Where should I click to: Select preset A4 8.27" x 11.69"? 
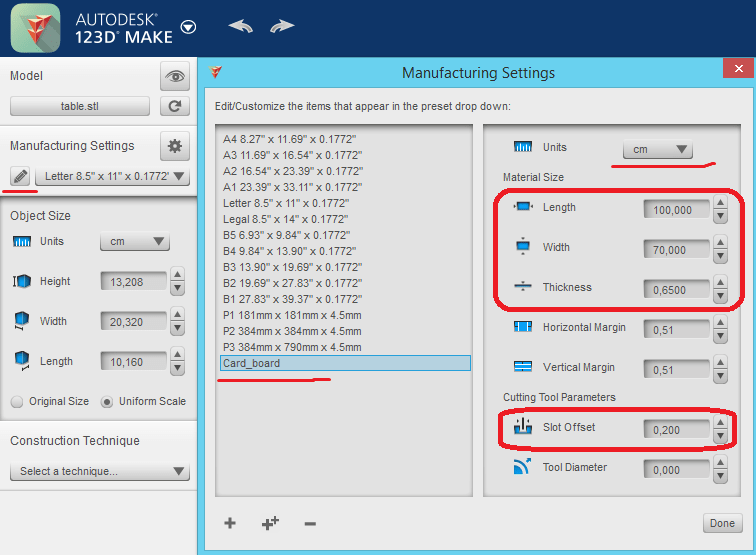pos(289,139)
